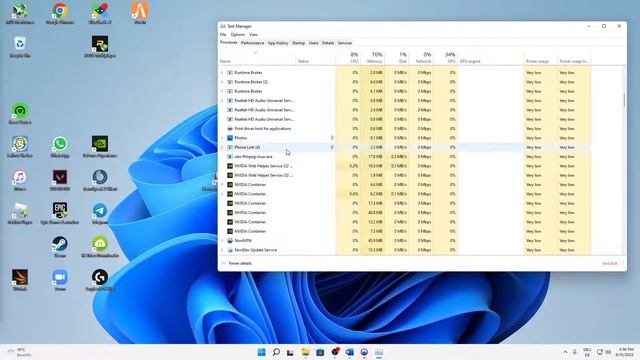Click the Windows Start button
The width and height of the screenshot is (640, 360).
[262, 352]
